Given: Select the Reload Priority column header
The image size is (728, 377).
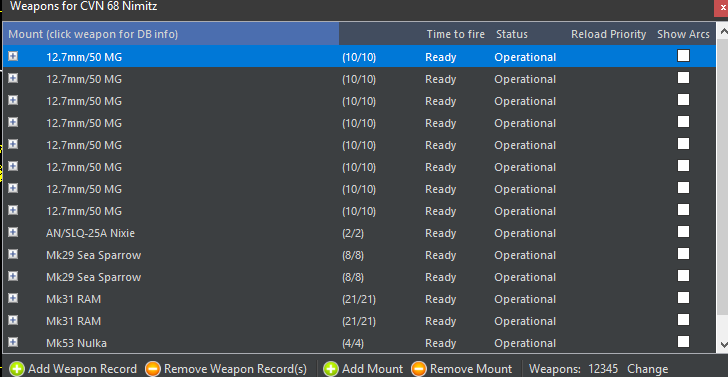Looking at the screenshot, I should [x=608, y=34].
